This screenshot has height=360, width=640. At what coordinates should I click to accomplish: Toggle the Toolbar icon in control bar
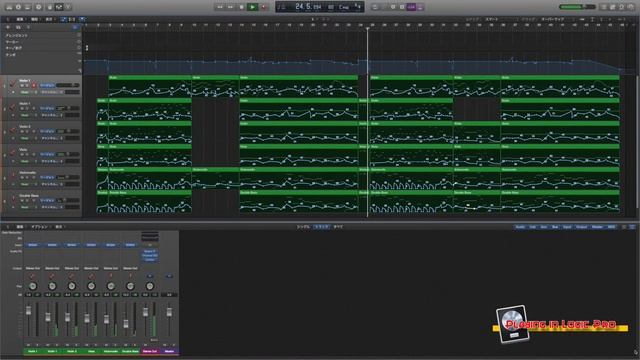pyautogui.click(x=28, y=7)
